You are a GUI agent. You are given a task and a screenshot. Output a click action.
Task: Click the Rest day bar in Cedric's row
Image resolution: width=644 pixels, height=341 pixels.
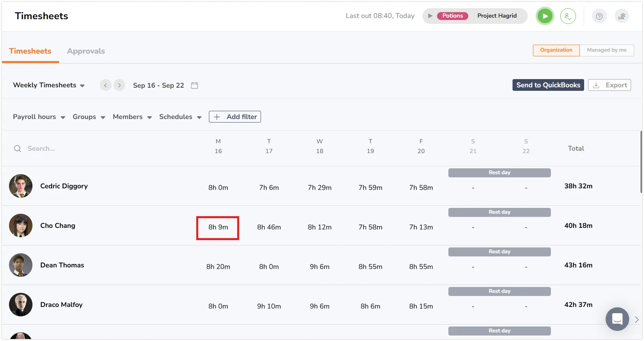pos(499,173)
